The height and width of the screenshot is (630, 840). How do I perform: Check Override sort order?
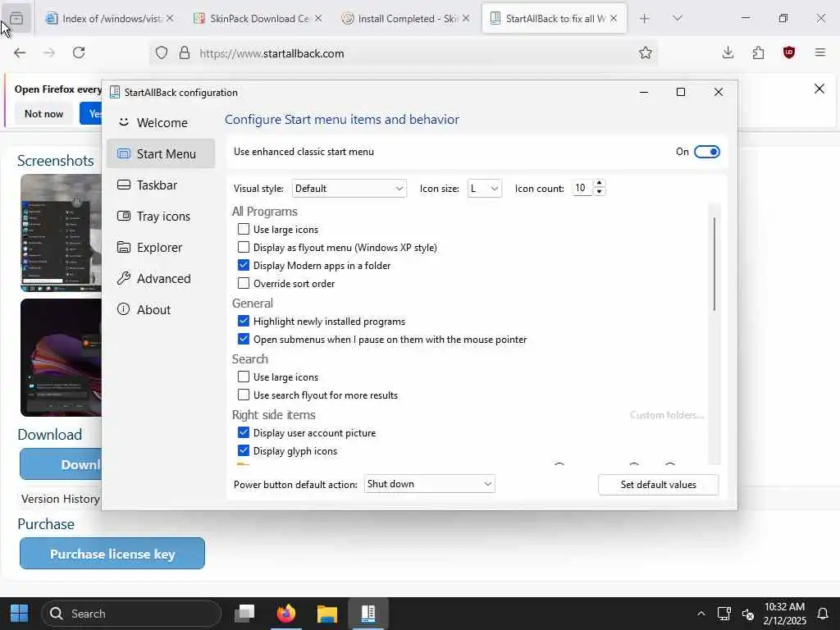coord(243,283)
